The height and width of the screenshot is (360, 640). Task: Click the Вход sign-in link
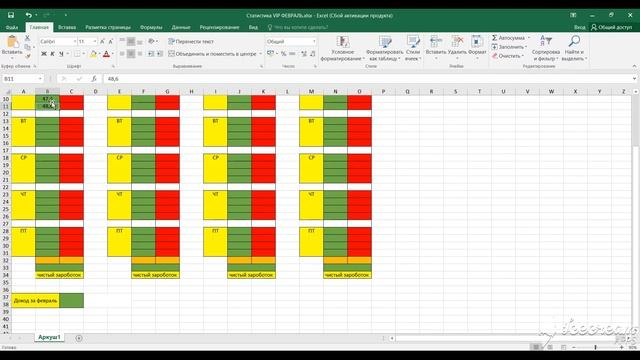click(x=579, y=27)
